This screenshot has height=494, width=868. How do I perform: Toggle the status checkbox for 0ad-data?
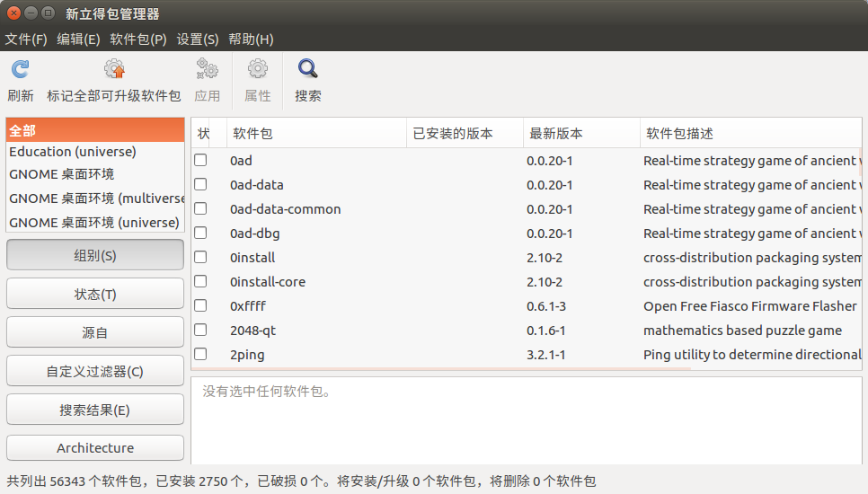pos(200,184)
